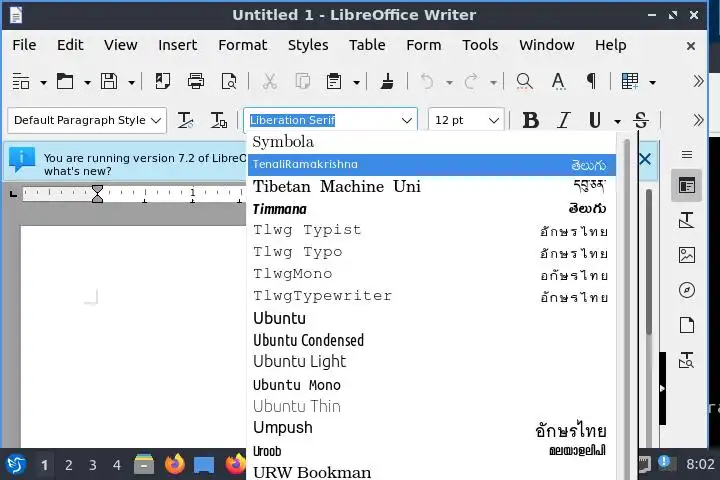Pick the Umpush font
Viewport: 720px width, 480px height.
click(x=432, y=428)
